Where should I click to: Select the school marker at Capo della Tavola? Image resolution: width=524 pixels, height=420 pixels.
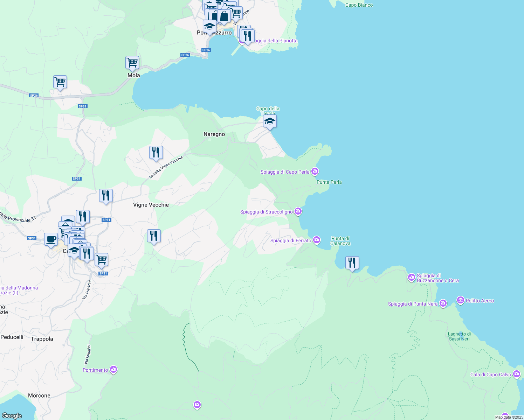(x=270, y=121)
